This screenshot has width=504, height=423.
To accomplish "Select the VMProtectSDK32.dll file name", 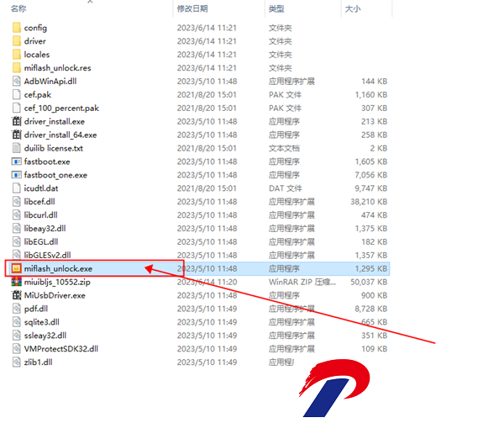I will tap(61, 349).
